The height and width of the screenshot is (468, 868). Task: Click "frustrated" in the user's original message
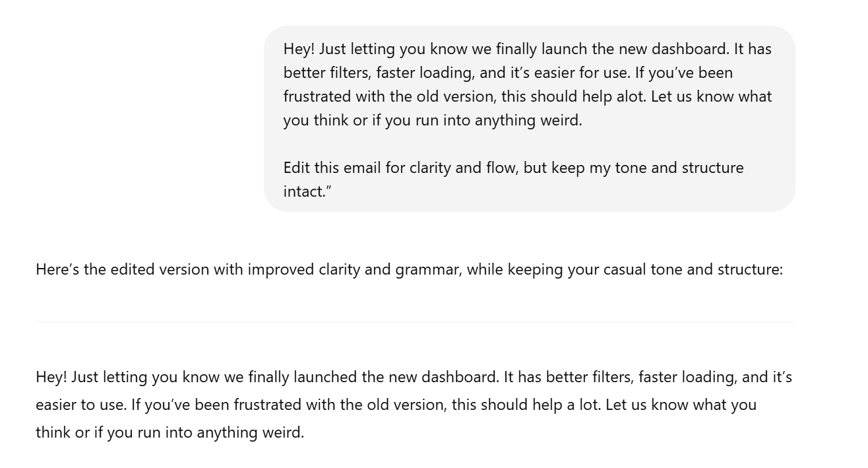point(317,96)
